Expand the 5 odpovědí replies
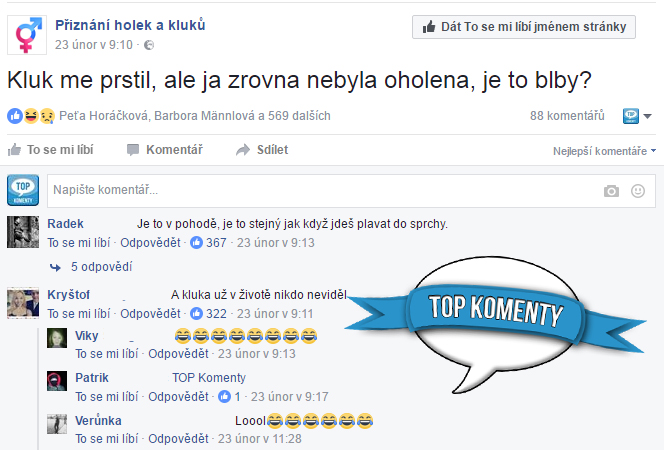Screen dimensions: 664x450 pyautogui.click(x=102, y=267)
